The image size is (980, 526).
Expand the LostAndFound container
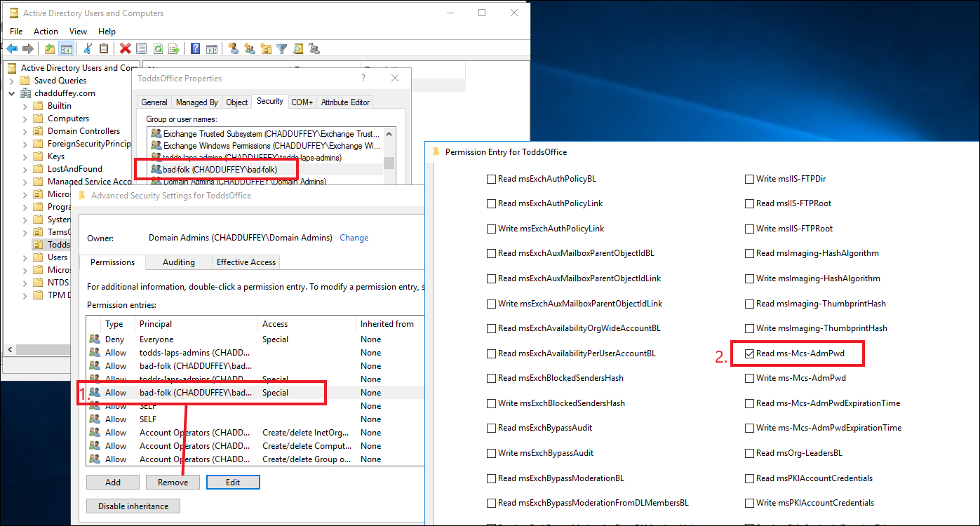25,169
